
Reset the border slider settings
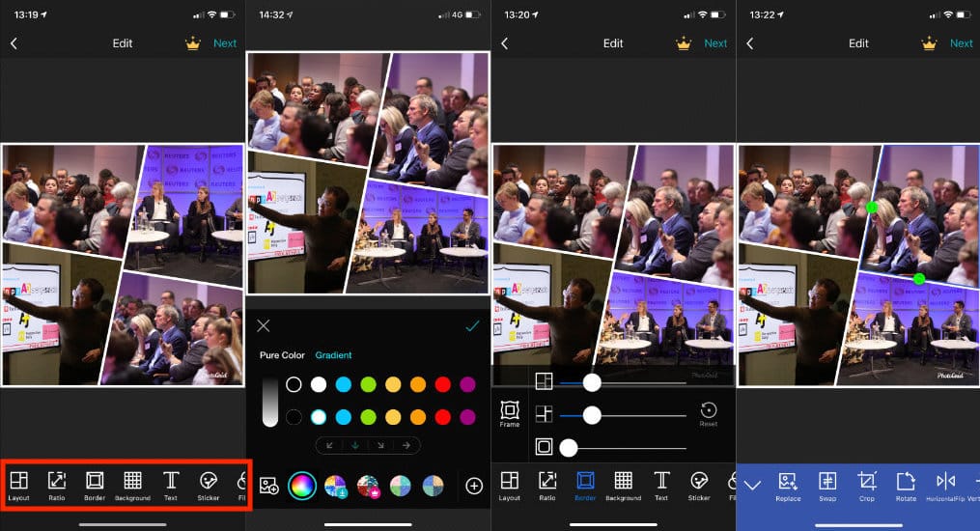point(709,413)
